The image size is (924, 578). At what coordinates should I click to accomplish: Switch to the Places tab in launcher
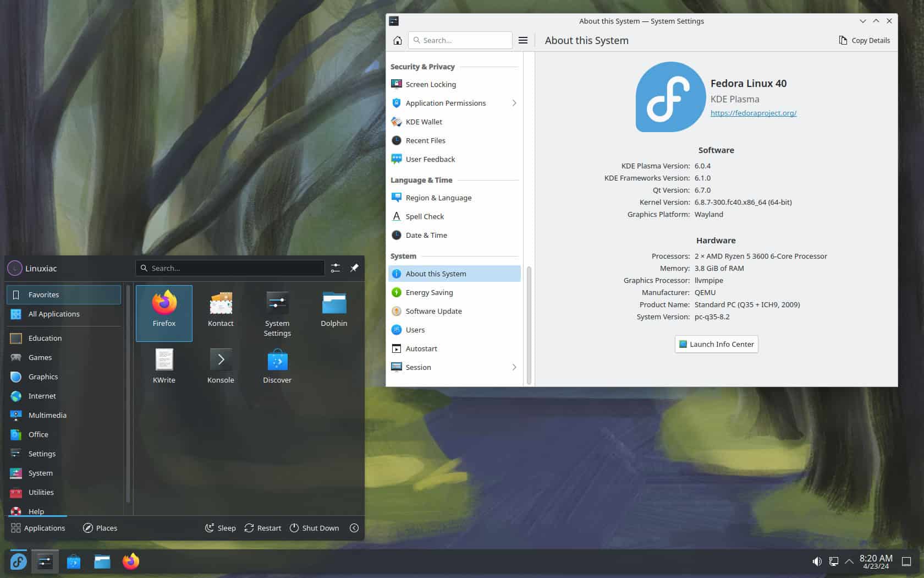(100, 528)
